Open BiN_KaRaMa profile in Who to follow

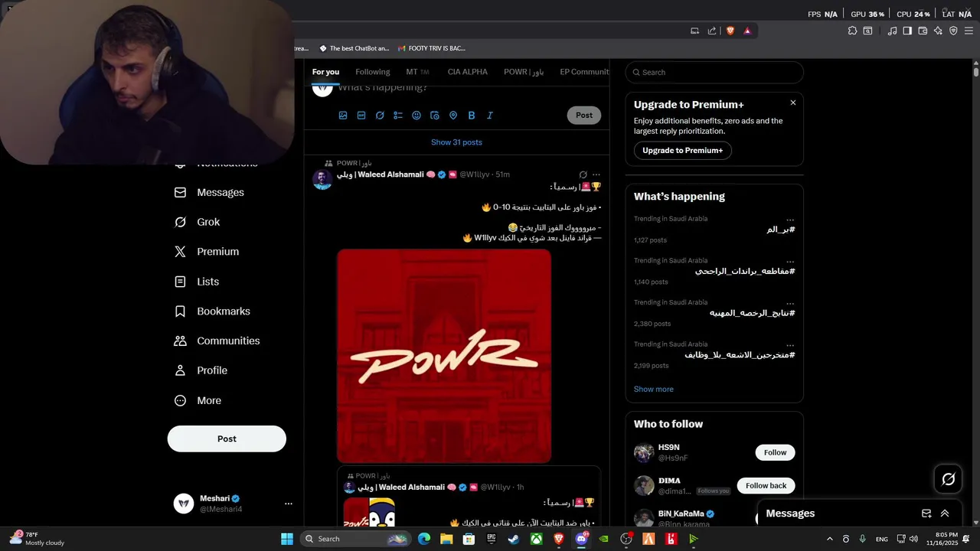(x=681, y=514)
